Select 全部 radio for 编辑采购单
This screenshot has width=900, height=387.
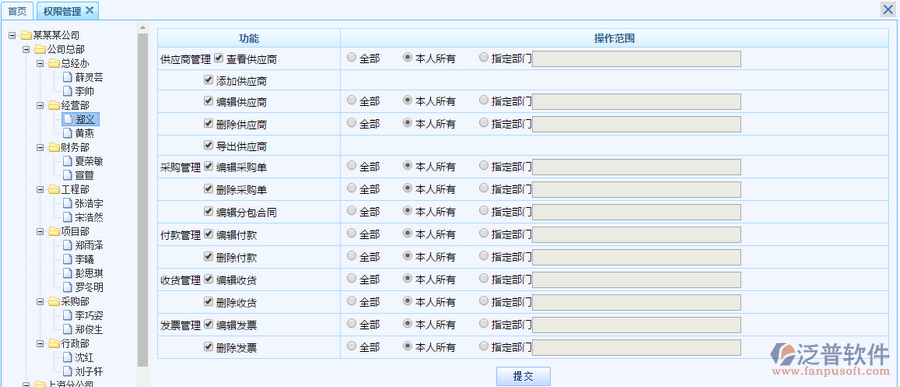click(351, 165)
